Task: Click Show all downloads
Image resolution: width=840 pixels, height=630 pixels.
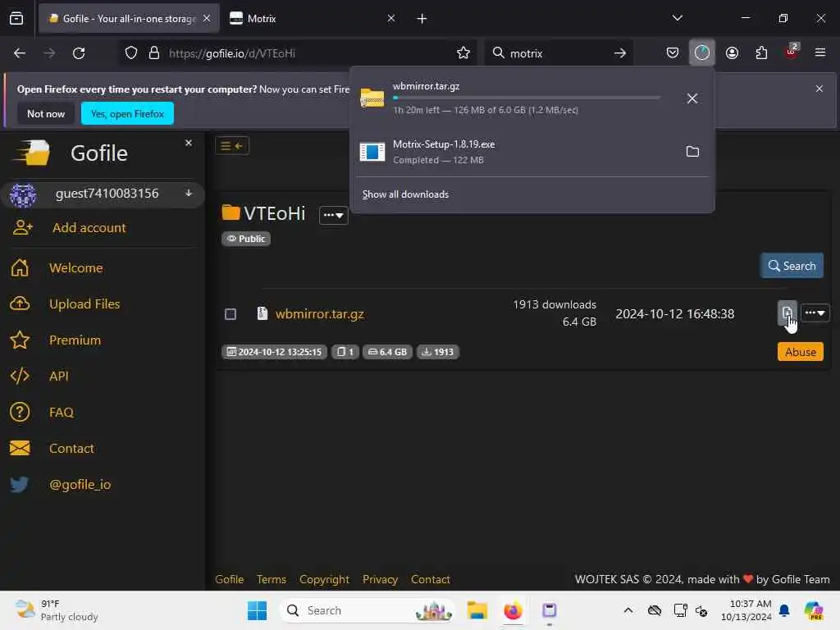Action: [405, 194]
